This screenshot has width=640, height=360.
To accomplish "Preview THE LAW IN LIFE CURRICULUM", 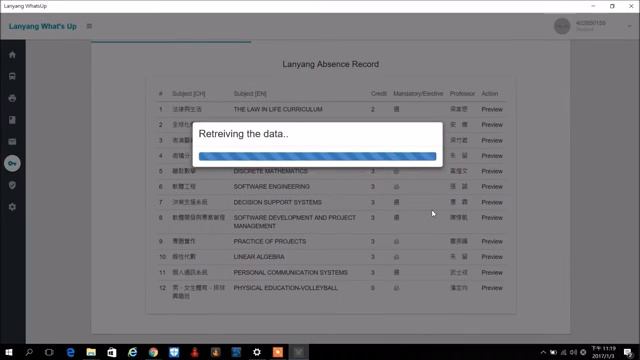I will pos(492,109).
